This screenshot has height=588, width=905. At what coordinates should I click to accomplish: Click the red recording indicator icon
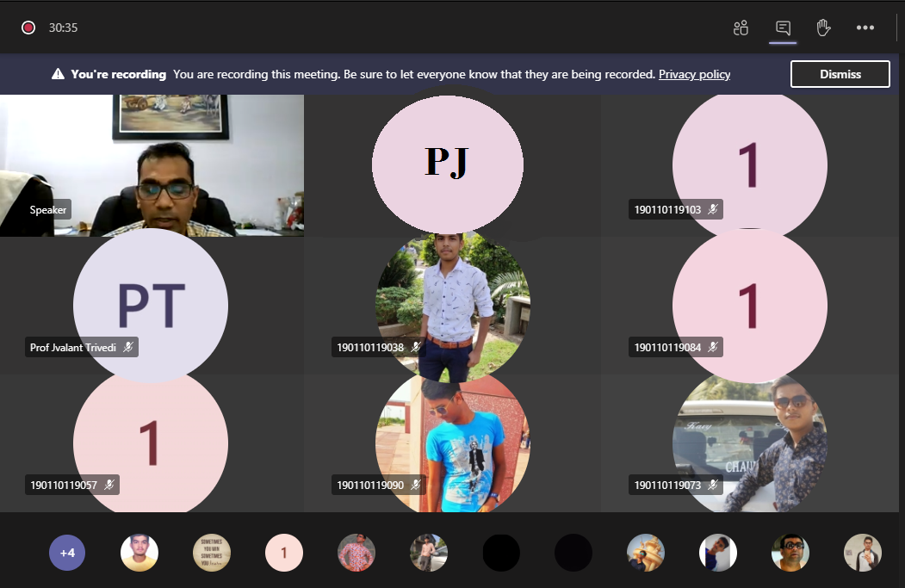tap(28, 28)
